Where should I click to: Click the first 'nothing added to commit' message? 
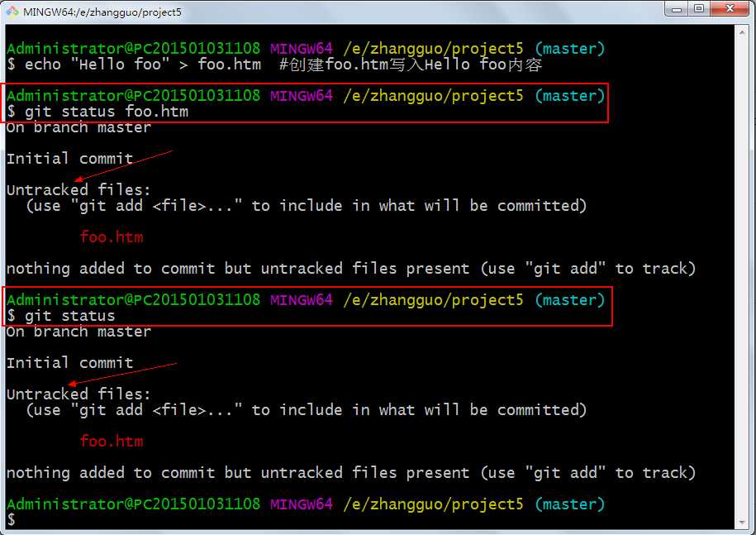pos(351,268)
